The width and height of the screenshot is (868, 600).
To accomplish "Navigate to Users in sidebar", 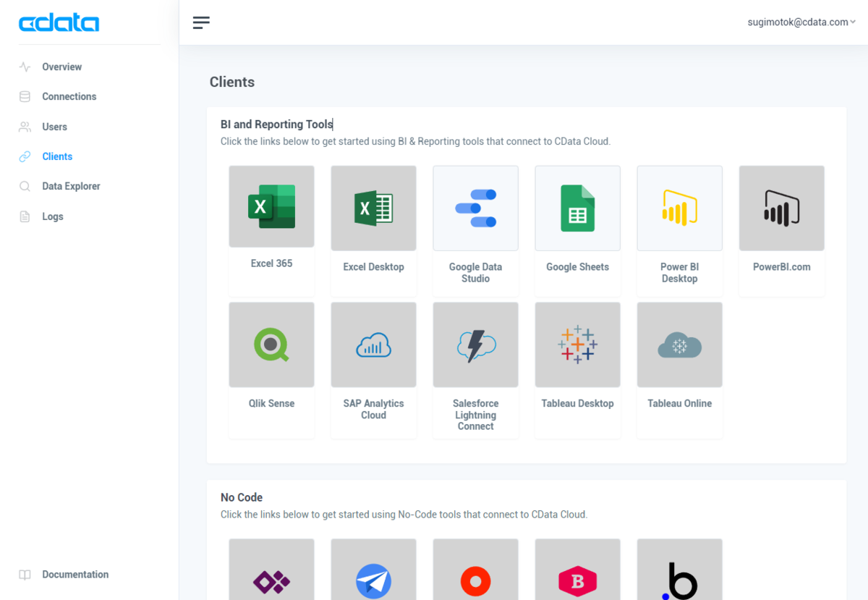I will [x=54, y=127].
